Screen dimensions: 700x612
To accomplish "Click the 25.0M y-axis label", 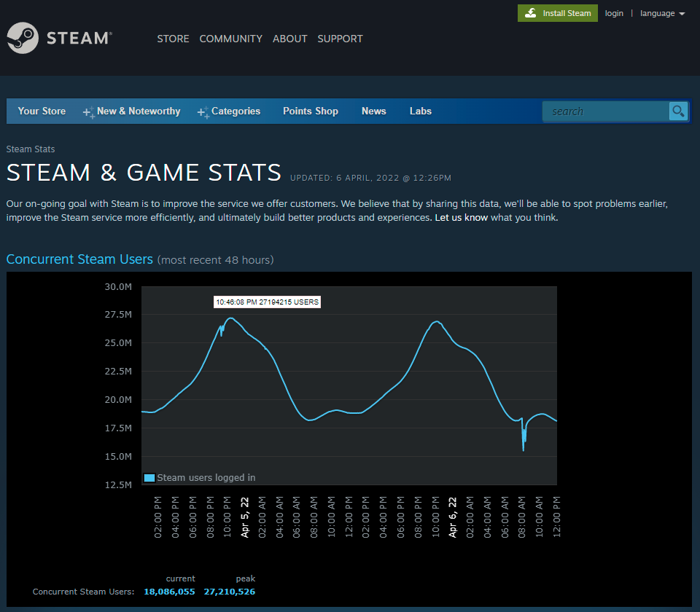I will [118, 343].
